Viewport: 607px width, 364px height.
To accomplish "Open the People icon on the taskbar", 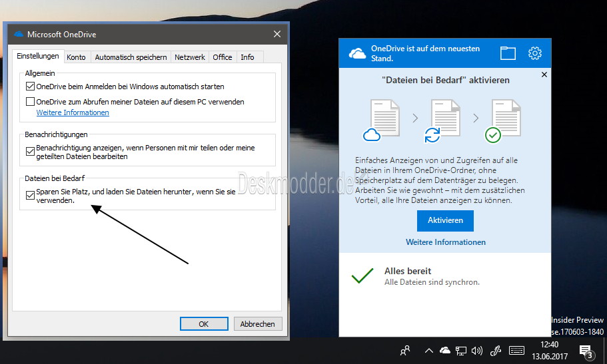I will (x=405, y=351).
